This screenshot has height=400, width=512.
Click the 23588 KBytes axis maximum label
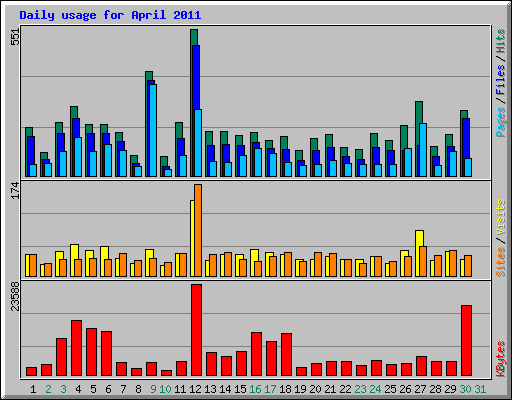point(15,297)
